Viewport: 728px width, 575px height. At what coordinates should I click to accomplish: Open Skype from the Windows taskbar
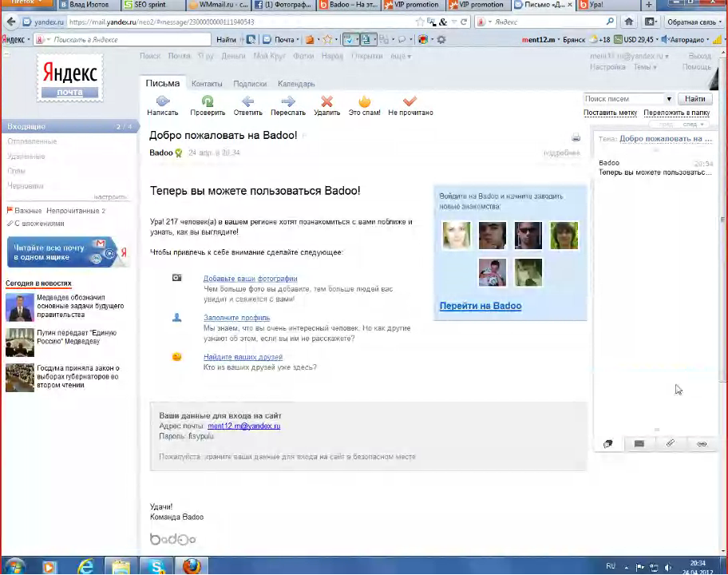tap(156, 566)
